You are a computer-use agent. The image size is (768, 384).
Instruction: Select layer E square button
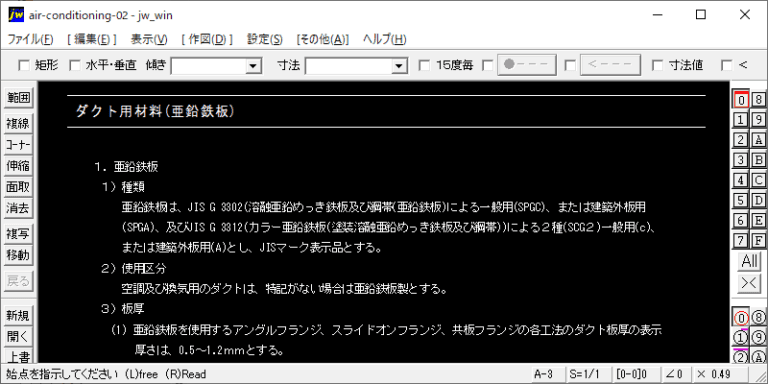point(759,220)
